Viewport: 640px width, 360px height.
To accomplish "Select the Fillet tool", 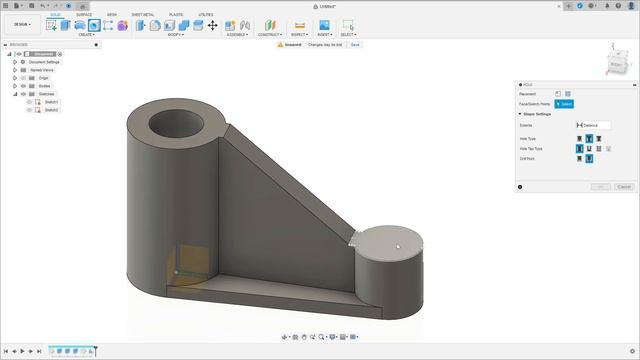I will point(155,25).
